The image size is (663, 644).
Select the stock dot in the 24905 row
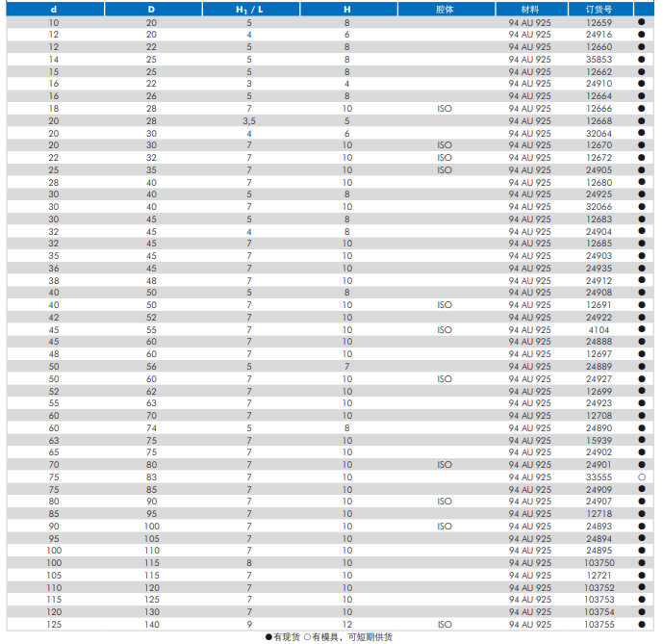[641, 169]
